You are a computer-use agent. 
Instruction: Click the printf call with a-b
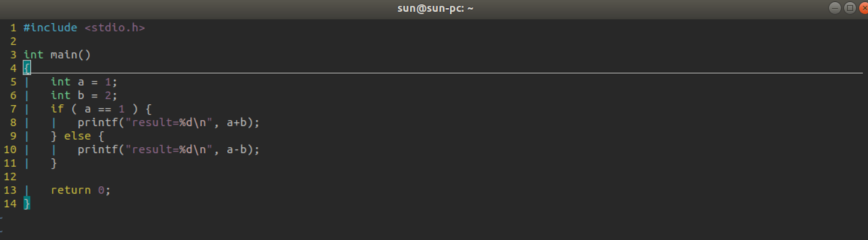(x=169, y=150)
